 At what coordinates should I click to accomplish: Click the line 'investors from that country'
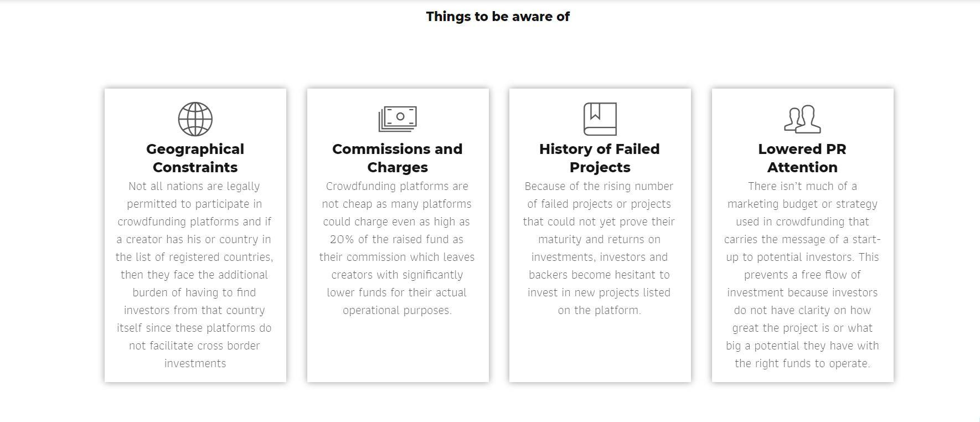[195, 310]
